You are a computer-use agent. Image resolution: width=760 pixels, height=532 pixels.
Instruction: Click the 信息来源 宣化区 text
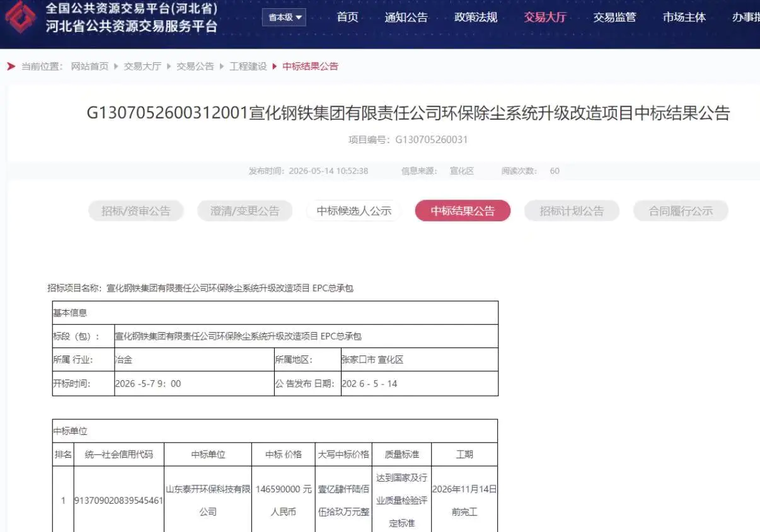(437, 171)
